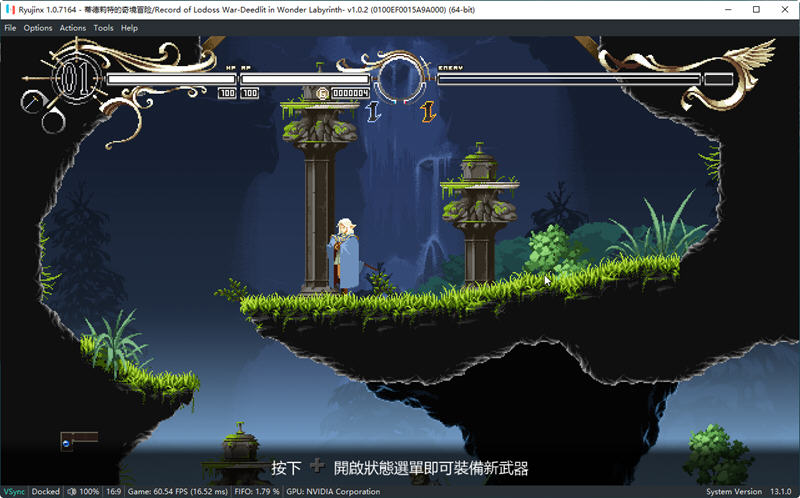The width and height of the screenshot is (800, 498).
Task: Open the File menu
Action: pyautogui.click(x=10, y=28)
